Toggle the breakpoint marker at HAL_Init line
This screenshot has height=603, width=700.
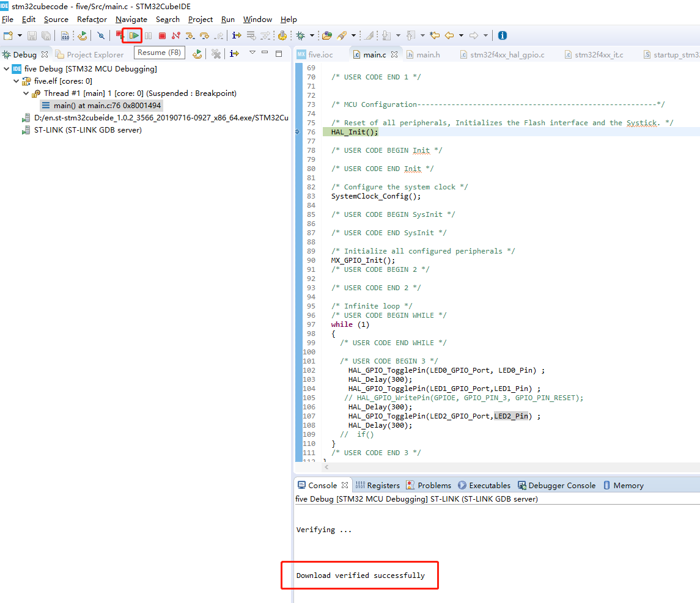298,132
